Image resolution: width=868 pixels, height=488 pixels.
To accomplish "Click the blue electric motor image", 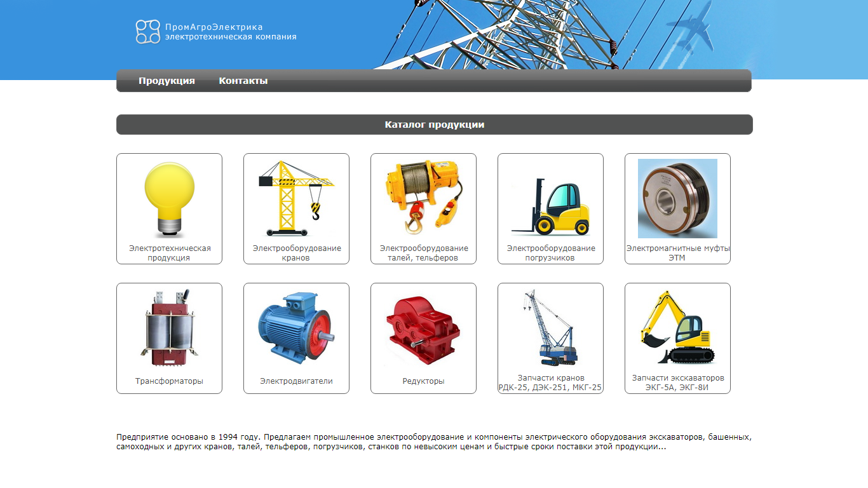I will (296, 329).
